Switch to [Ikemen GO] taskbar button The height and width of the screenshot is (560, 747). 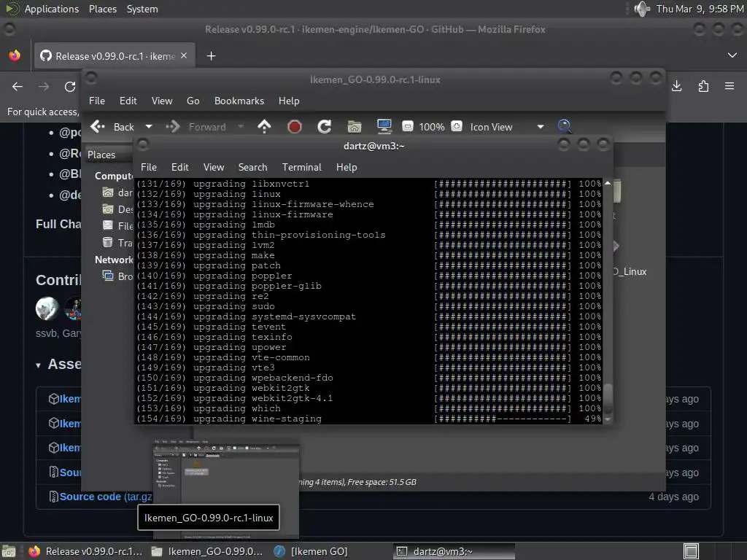point(311,551)
